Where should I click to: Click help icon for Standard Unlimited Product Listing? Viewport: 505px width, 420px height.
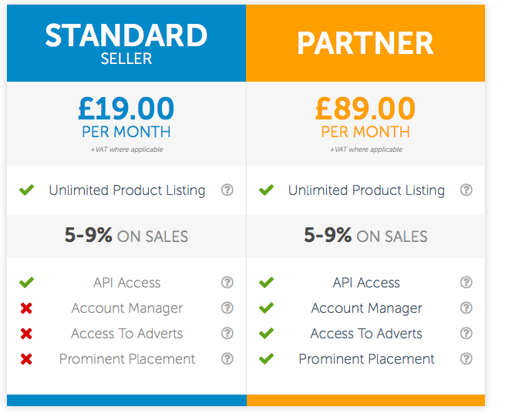pos(227,190)
